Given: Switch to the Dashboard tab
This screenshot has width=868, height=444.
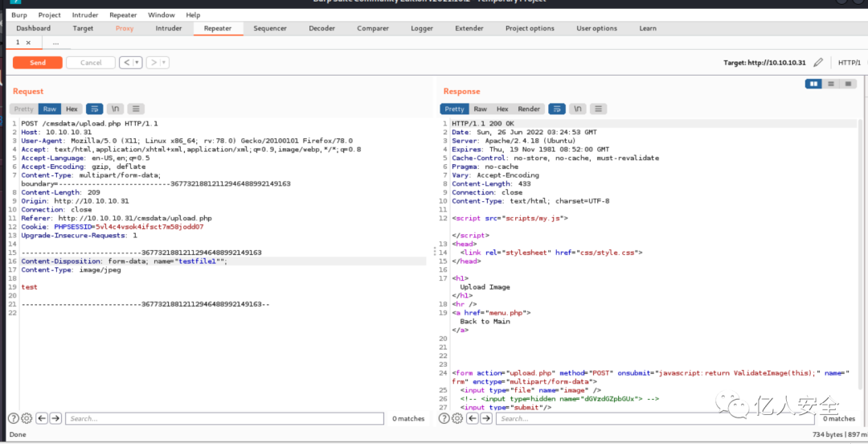Looking at the screenshot, I should tap(33, 28).
